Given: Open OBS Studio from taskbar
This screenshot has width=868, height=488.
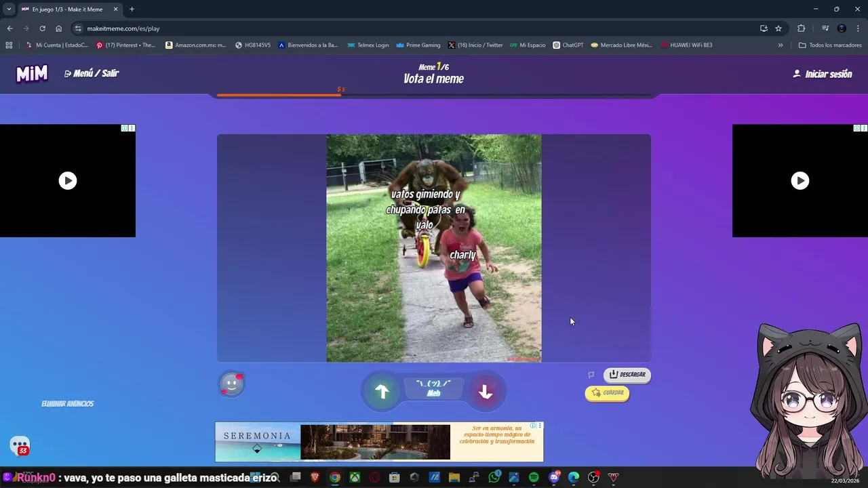Looking at the screenshot, I should pos(593,477).
